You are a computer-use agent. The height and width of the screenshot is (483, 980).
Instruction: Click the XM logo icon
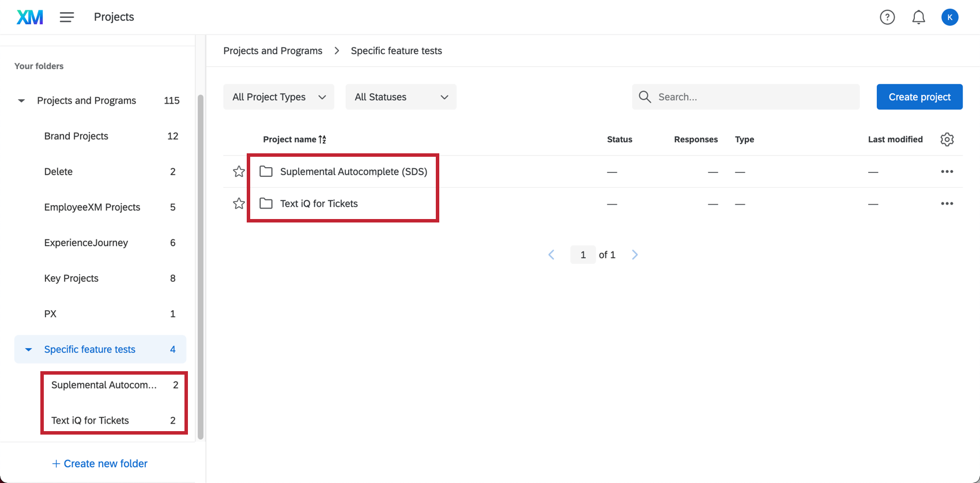point(29,17)
